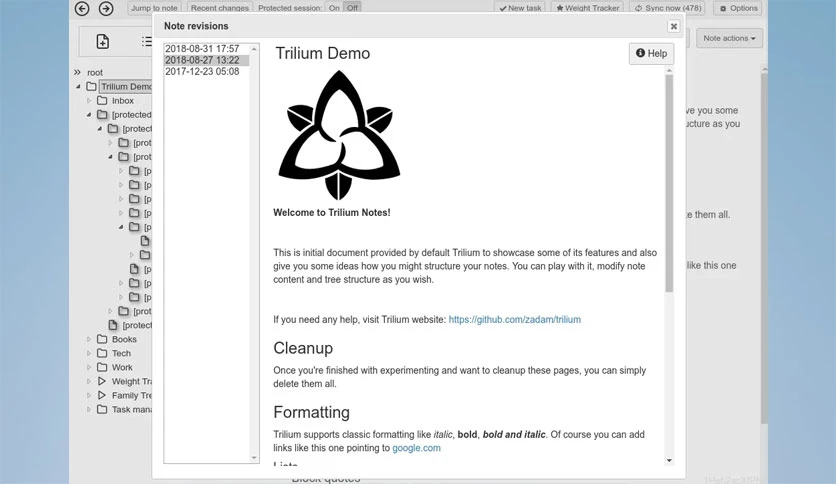Click the Trilium Demo folder icon
Screen dimensions: 836x484
pos(92,86)
